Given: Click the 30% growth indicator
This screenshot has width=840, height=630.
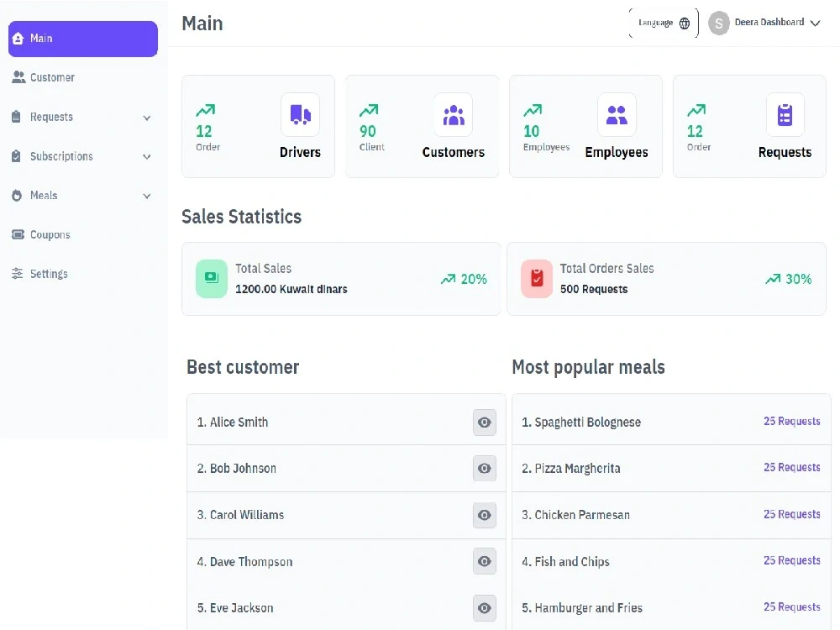Looking at the screenshot, I should coord(788,278).
